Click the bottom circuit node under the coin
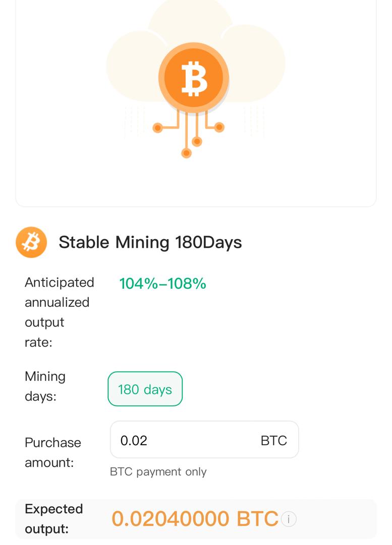Screen dimensions: 392x545 187,153
